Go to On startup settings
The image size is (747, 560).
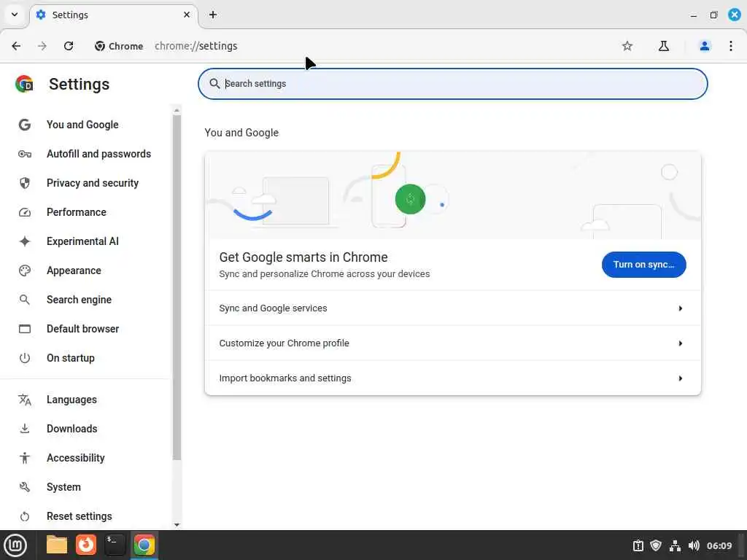pyautogui.click(x=71, y=358)
